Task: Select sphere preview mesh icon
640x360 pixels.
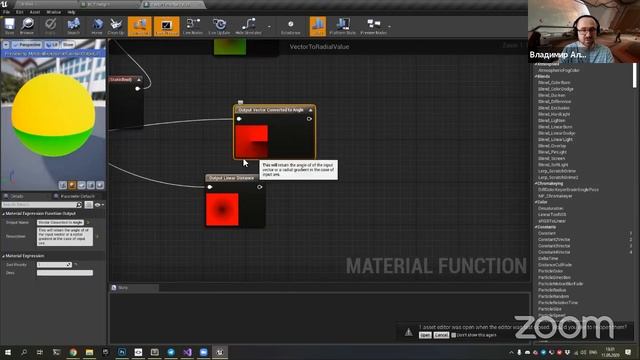Action: click(x=72, y=185)
